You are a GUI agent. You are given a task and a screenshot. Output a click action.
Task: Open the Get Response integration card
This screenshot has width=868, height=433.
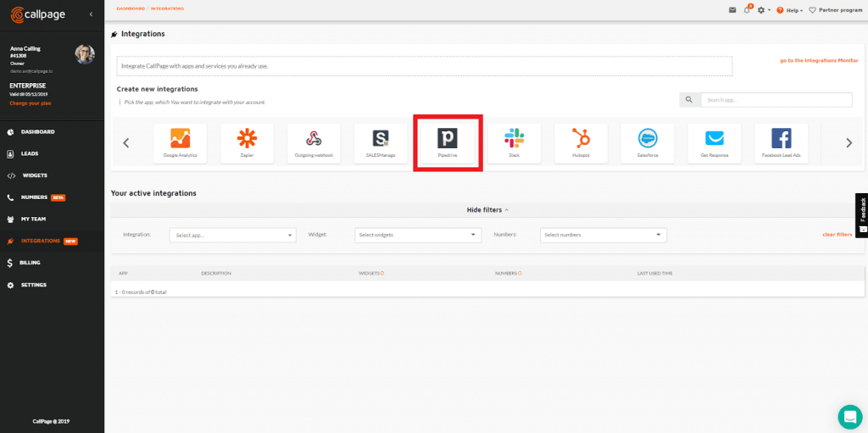714,143
